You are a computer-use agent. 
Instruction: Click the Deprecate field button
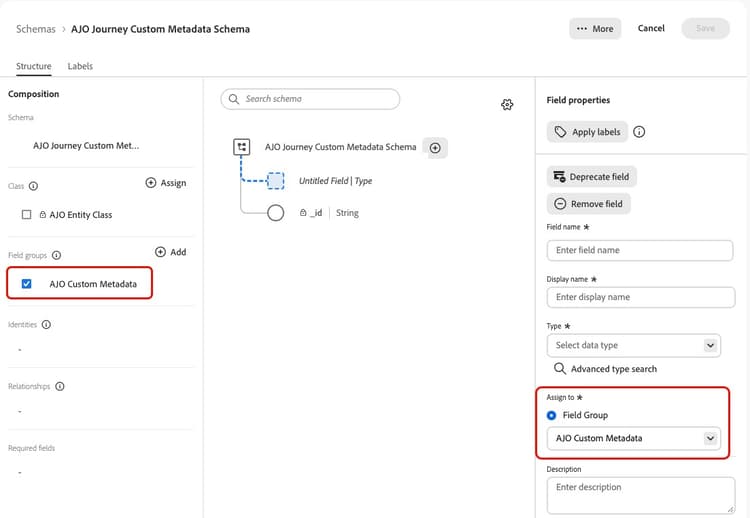pos(591,176)
